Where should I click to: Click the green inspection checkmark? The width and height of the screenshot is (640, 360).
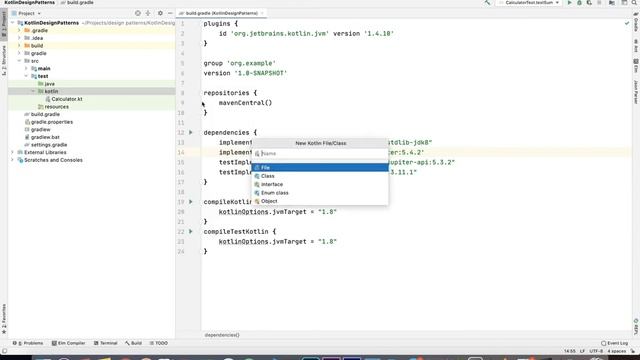pos(627,24)
